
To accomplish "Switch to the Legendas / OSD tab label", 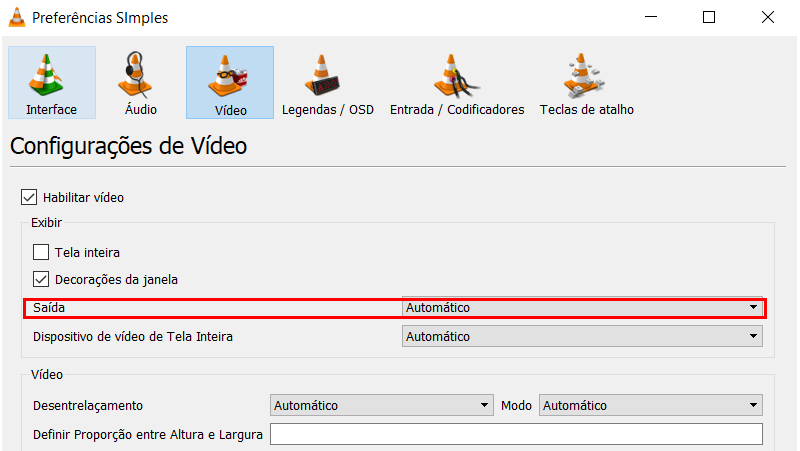I will [x=328, y=110].
